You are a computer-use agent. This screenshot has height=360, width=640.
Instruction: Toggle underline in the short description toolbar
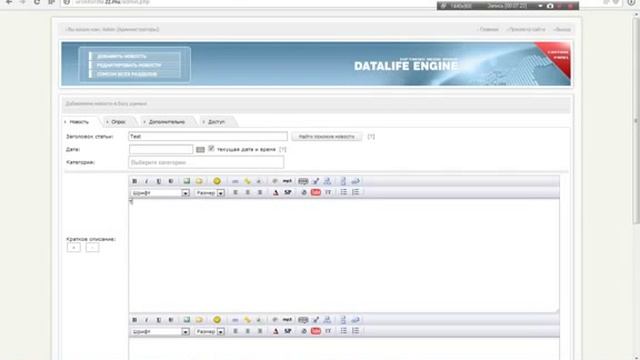[159, 181]
